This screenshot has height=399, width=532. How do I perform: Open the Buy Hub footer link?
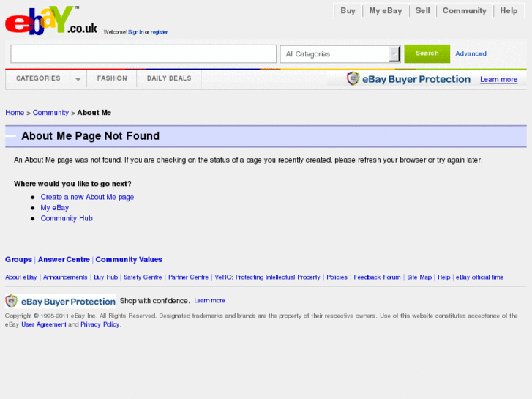coord(106,277)
